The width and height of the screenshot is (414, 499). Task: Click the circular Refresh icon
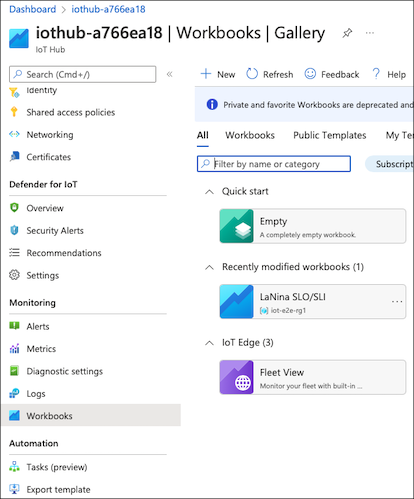252,74
